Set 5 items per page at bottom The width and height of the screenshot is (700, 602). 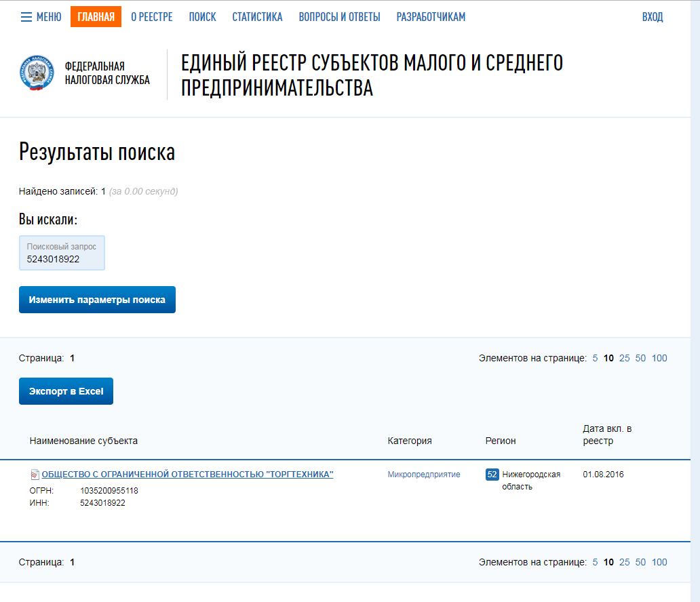tap(595, 562)
